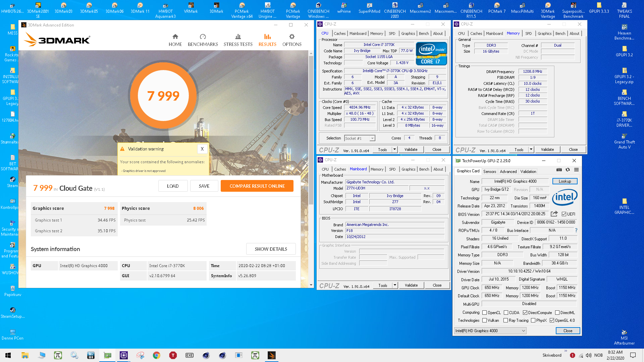Toggle the PhysX checkbox
Viewport: 644px width, 362px height.
point(533,320)
